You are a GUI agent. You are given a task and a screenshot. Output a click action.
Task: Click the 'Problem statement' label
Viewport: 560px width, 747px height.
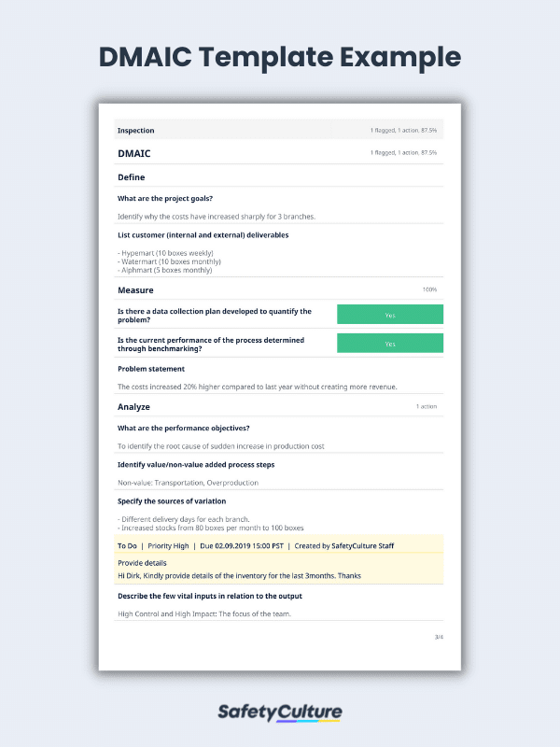[151, 369]
